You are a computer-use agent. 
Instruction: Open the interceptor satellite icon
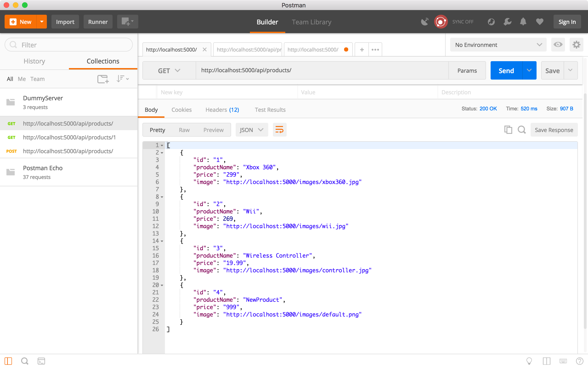tap(424, 22)
